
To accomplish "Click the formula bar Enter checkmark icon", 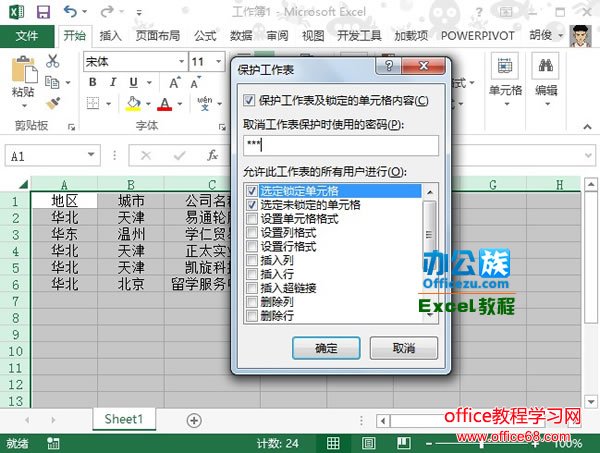I will pyautogui.click(x=179, y=155).
